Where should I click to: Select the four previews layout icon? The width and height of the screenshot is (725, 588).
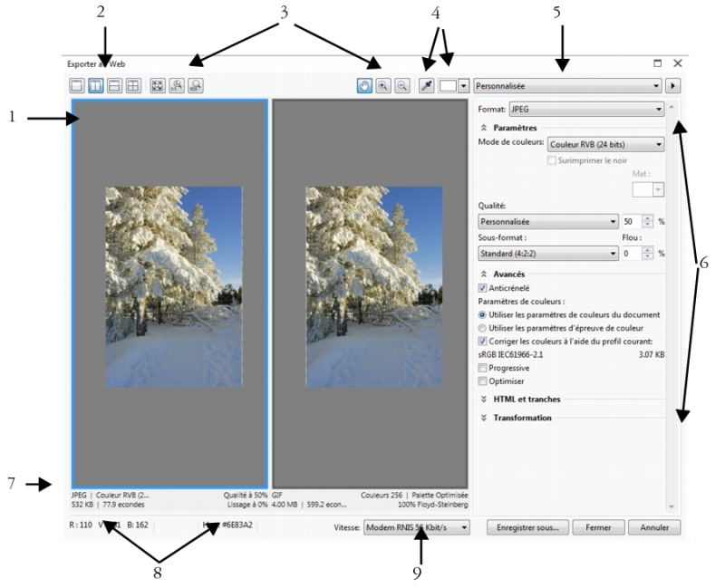(132, 85)
